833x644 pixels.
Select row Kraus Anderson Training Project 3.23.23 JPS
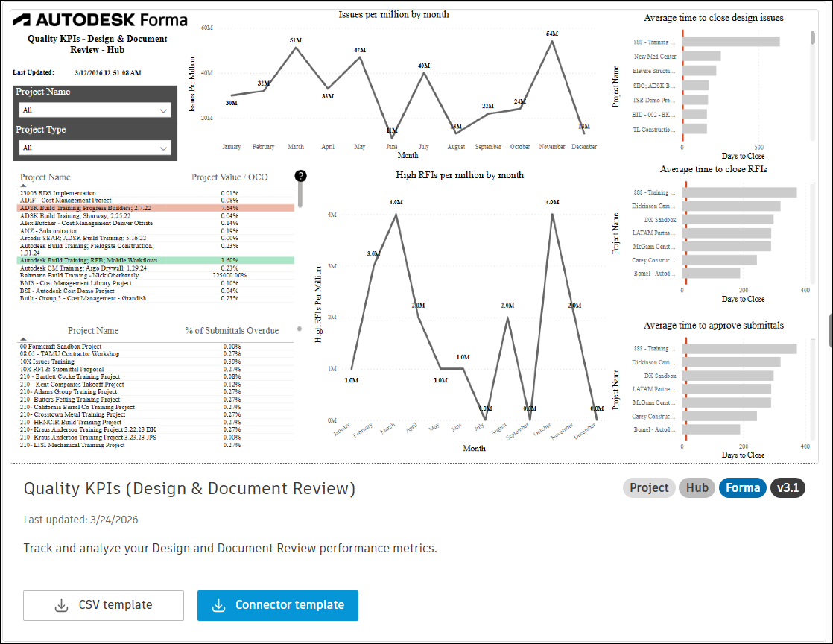click(156, 438)
